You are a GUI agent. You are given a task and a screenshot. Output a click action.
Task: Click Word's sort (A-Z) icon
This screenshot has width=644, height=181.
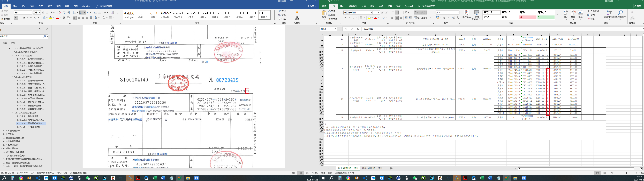(113, 12)
